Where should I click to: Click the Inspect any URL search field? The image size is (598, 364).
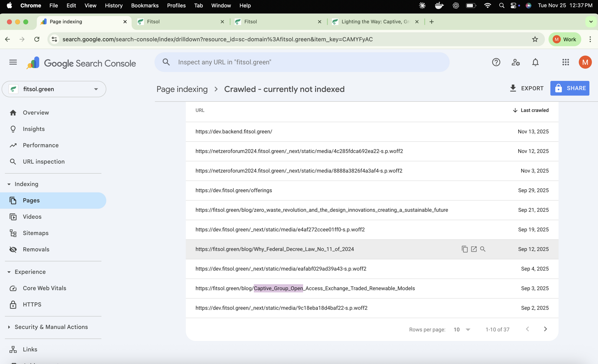302,62
